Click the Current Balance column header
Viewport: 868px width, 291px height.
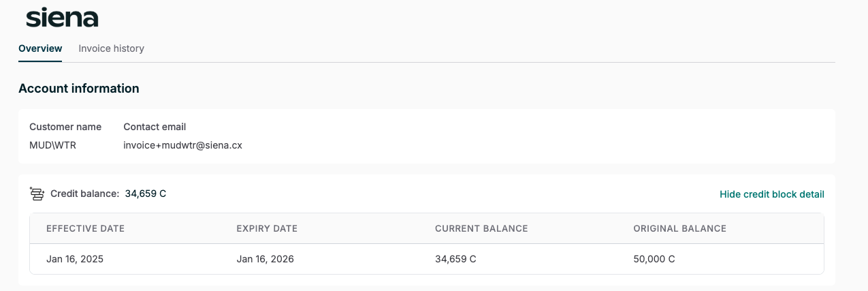click(x=481, y=228)
